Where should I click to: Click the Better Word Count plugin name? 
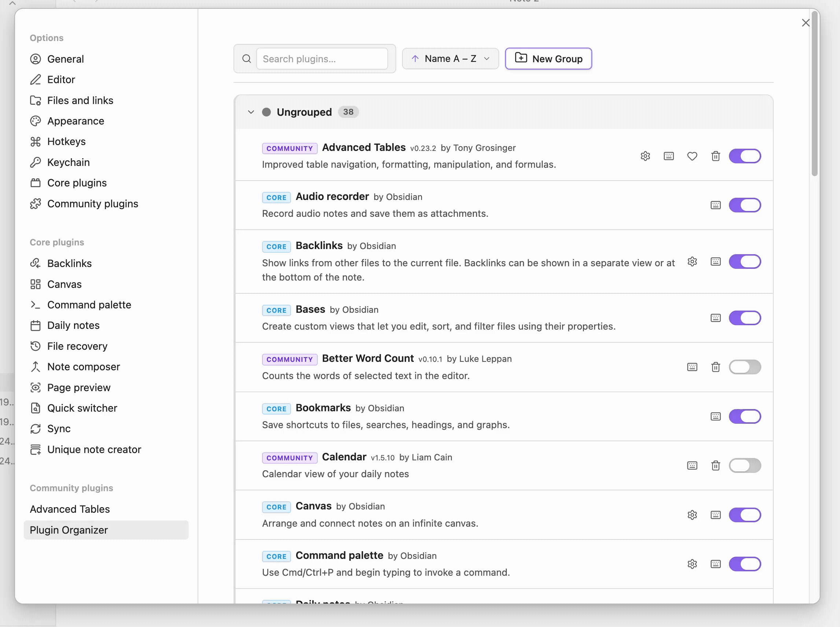(368, 359)
